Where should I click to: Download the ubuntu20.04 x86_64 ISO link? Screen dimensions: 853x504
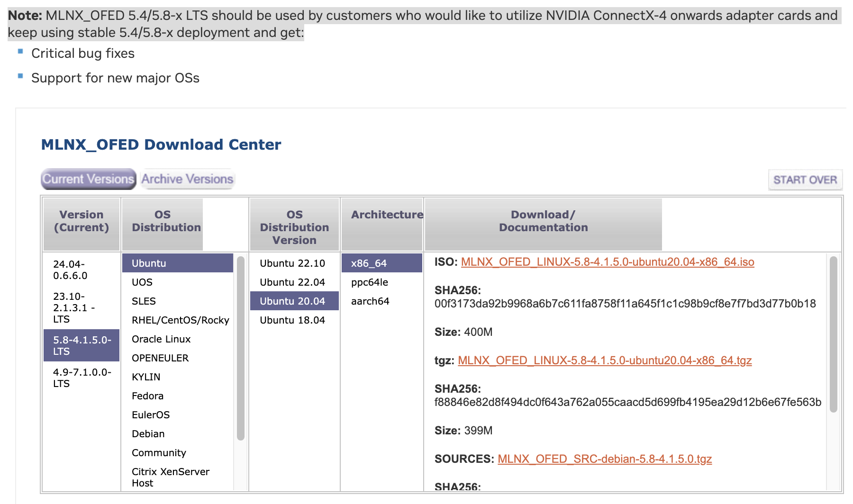(608, 262)
